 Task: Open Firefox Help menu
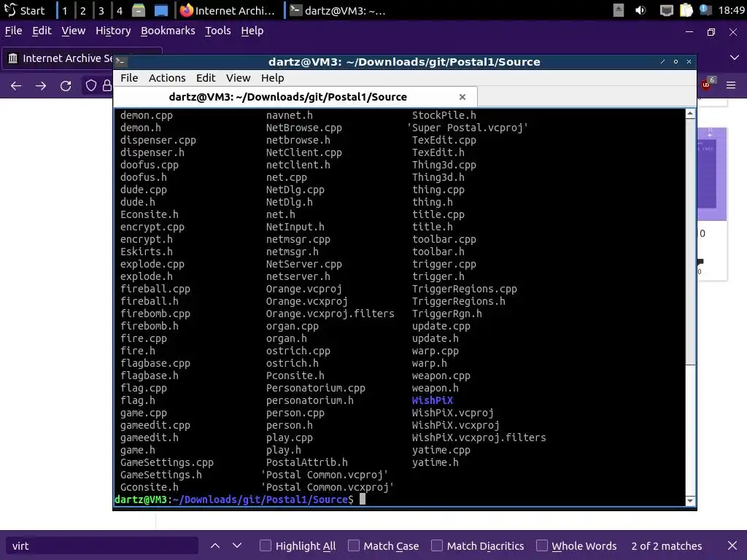pyautogui.click(x=252, y=31)
